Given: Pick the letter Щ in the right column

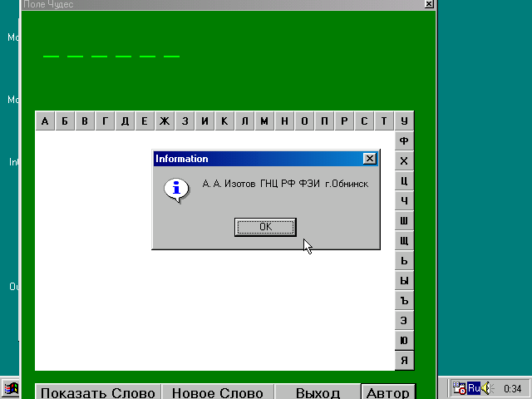Looking at the screenshot, I should pyautogui.click(x=404, y=241).
